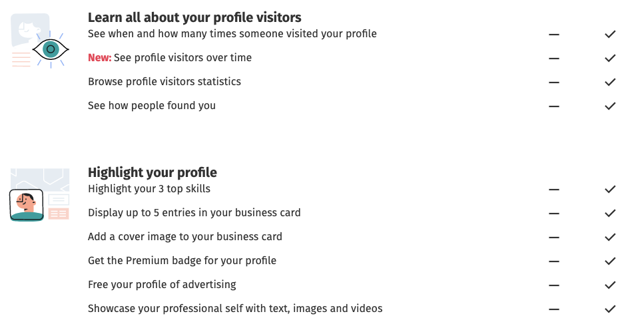Click the 'Learn all about your profile visitors' heading
644x336 pixels.
coord(194,17)
